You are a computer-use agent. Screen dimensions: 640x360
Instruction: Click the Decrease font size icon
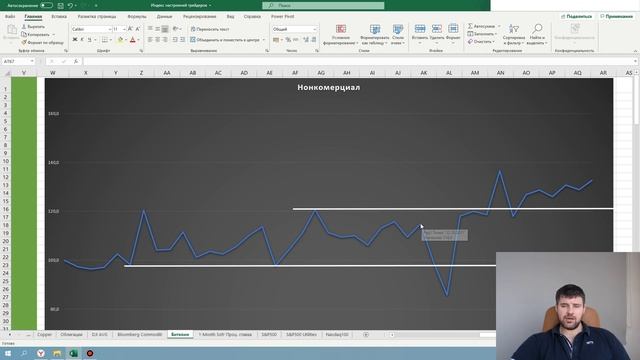[138, 29]
